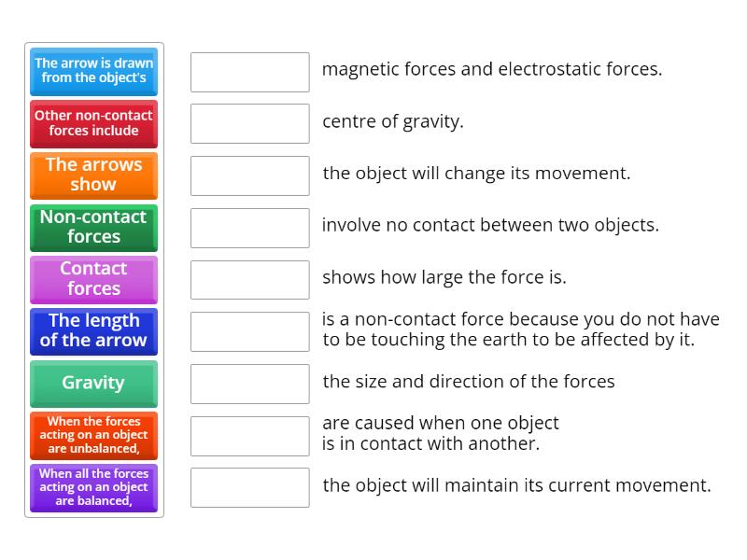
Task: Select the 'Gravity' green tile
Action: pyautogui.click(x=93, y=384)
